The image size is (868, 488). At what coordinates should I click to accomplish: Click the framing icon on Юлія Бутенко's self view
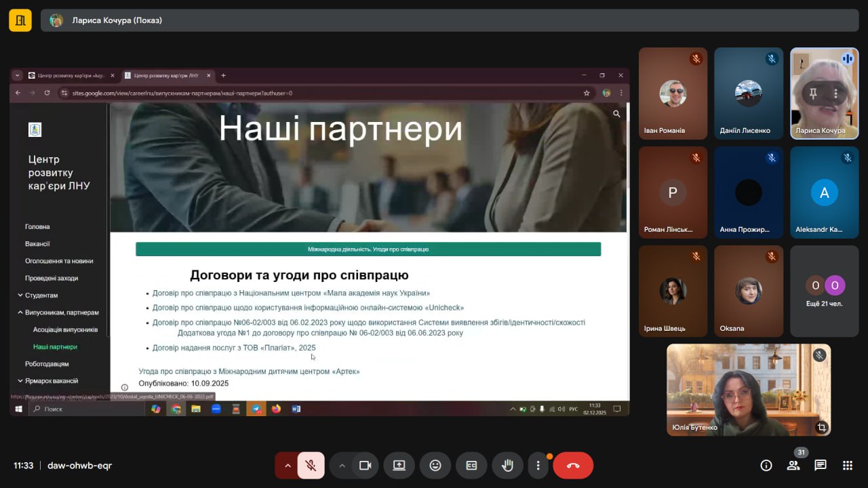tap(821, 427)
